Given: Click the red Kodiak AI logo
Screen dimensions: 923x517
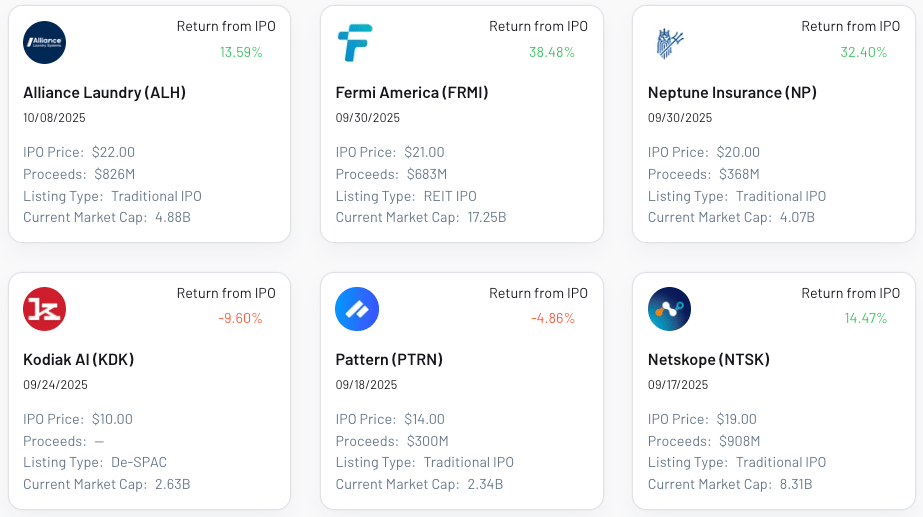Looking at the screenshot, I should click(45, 309).
